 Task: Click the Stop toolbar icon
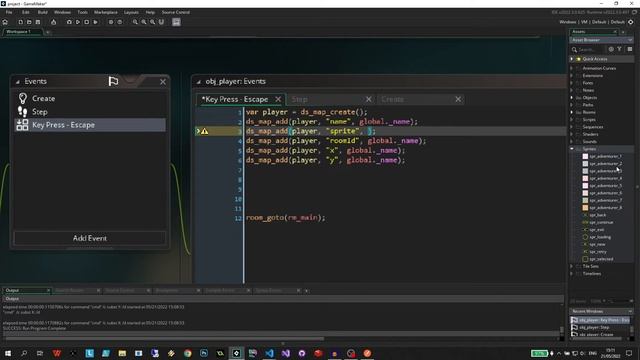87,22
